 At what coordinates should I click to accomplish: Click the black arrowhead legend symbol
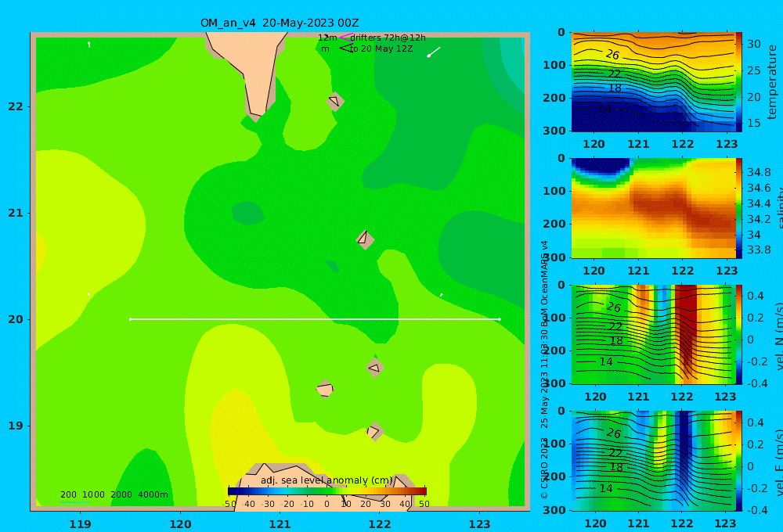[x=345, y=49]
